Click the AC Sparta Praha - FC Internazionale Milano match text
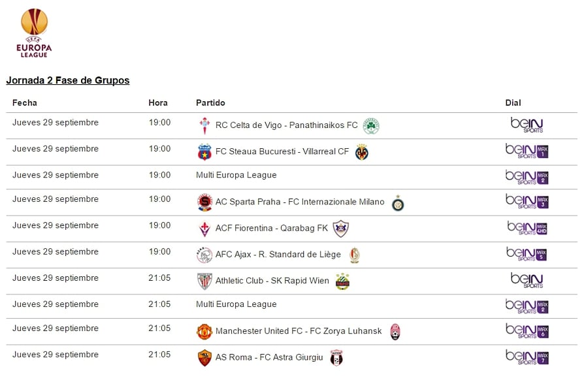Viewport: 588px width, 382px height. pyautogui.click(x=300, y=202)
